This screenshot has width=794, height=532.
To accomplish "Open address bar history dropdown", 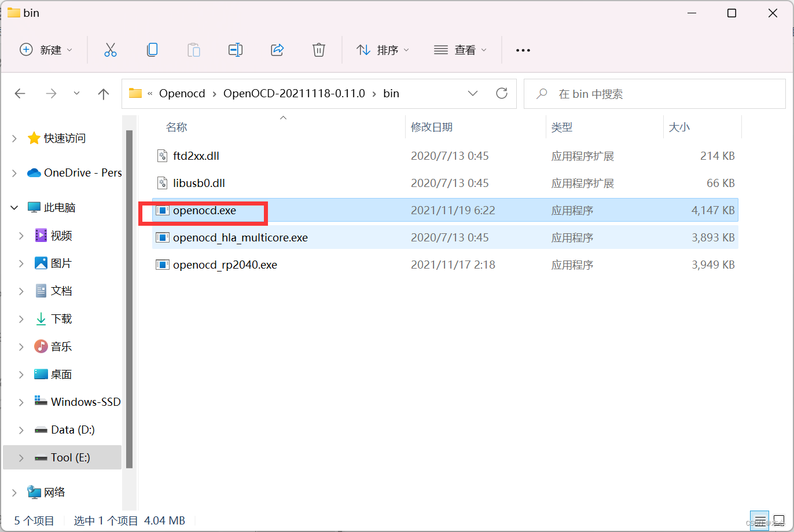I will coord(473,93).
